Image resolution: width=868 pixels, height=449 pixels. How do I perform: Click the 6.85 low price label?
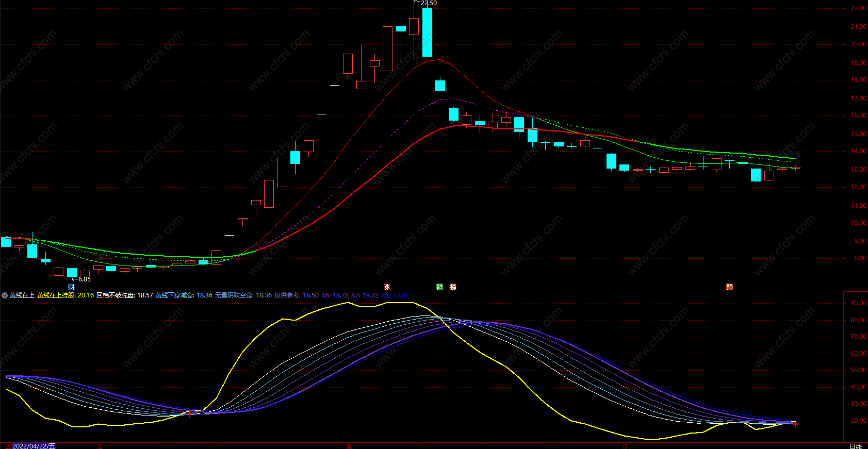click(x=85, y=279)
